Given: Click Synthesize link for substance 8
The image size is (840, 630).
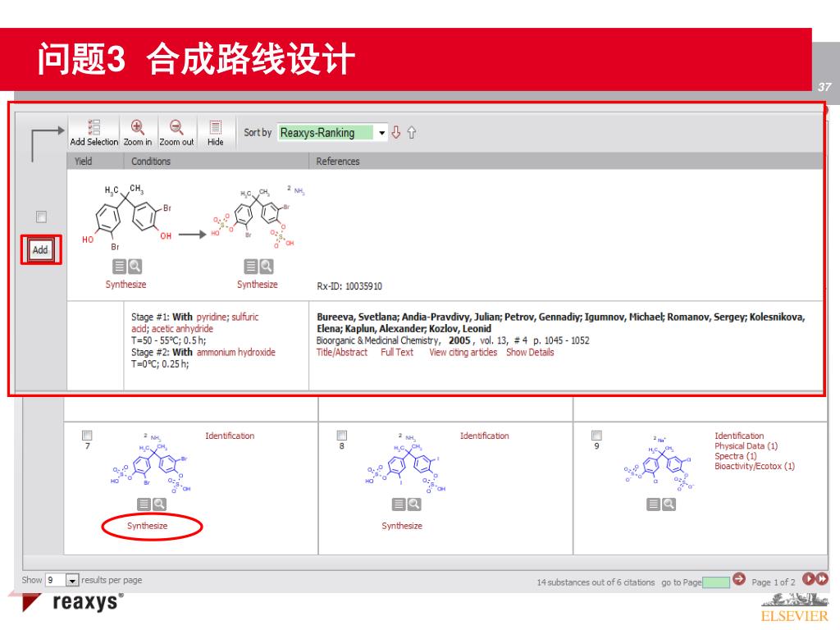Looking at the screenshot, I should click(402, 526).
